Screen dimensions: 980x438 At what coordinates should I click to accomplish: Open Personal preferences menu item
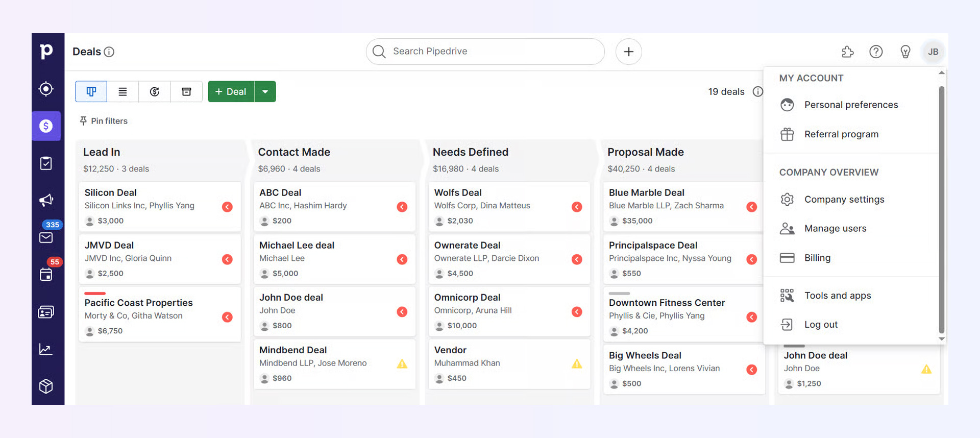point(851,105)
